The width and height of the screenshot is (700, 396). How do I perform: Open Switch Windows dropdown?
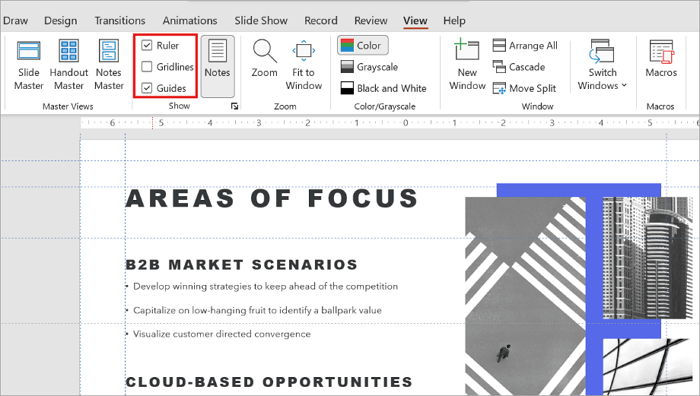pyautogui.click(x=602, y=65)
